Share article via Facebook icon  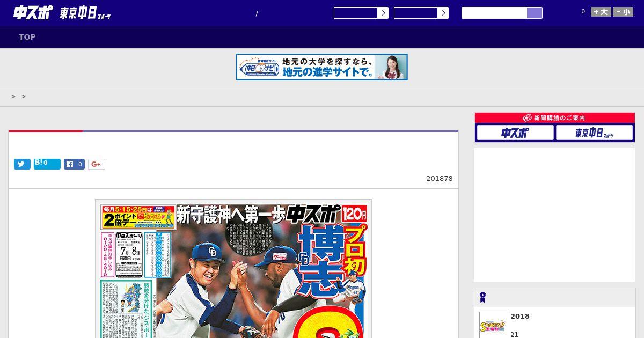[x=75, y=164]
